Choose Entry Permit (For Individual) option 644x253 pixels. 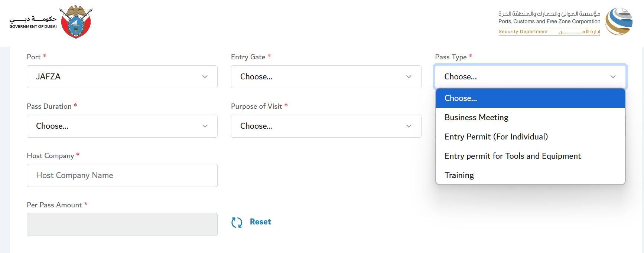(x=496, y=137)
